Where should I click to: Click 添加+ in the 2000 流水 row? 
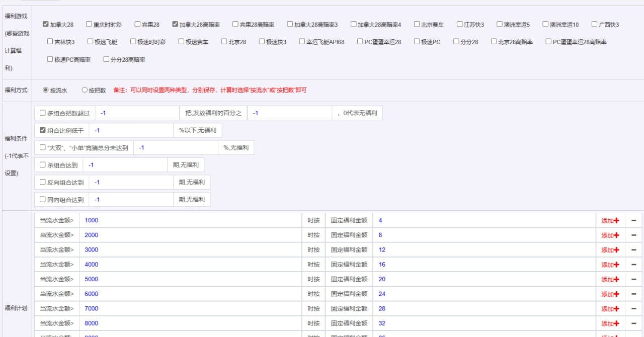click(610, 235)
